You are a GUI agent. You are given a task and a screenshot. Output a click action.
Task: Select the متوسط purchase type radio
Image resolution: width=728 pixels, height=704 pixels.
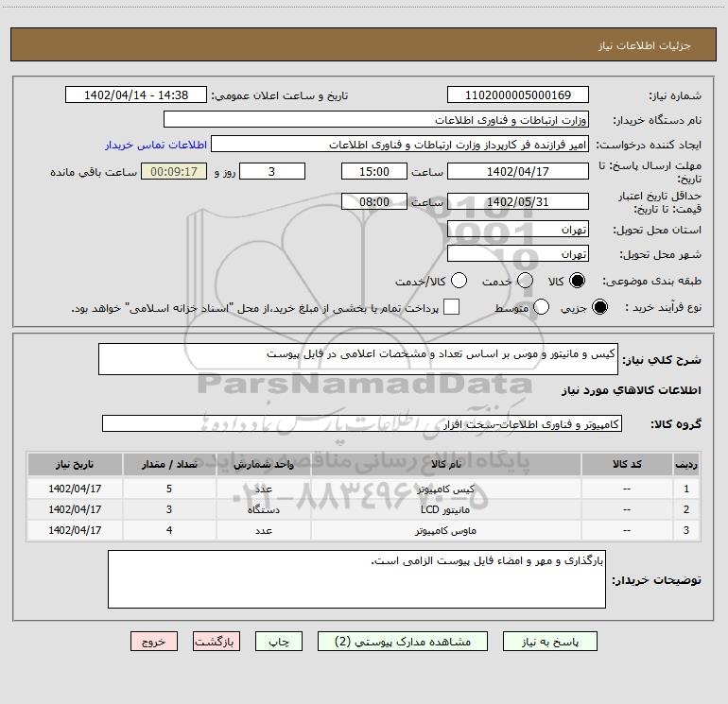(x=541, y=307)
